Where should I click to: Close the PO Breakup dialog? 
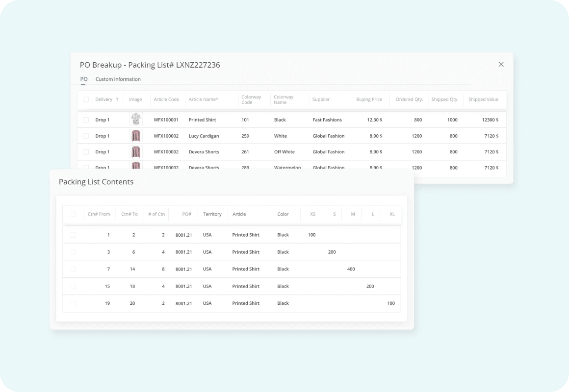point(501,64)
